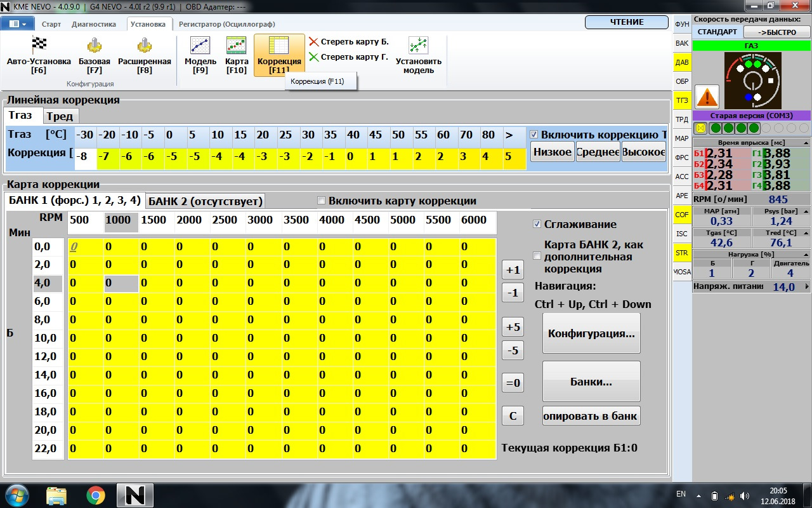Switch to Диагностика ribbon tab
The image size is (812, 508).
94,24
